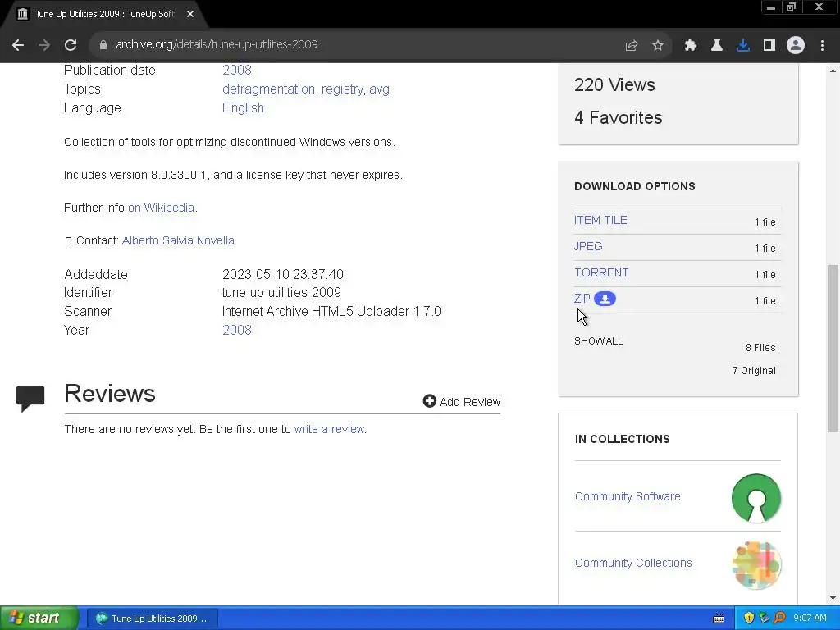Screen dimensions: 840x630
Task: Select the Tune Up Utilities 2009 browser tab
Action: coord(105,14)
